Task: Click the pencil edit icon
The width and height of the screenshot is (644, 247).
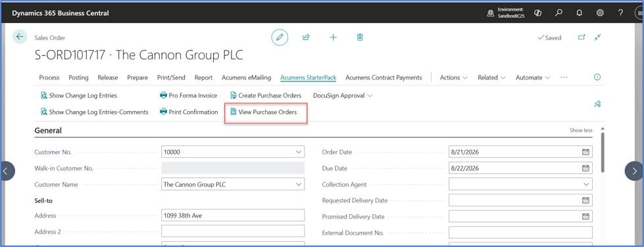Action: (x=280, y=37)
